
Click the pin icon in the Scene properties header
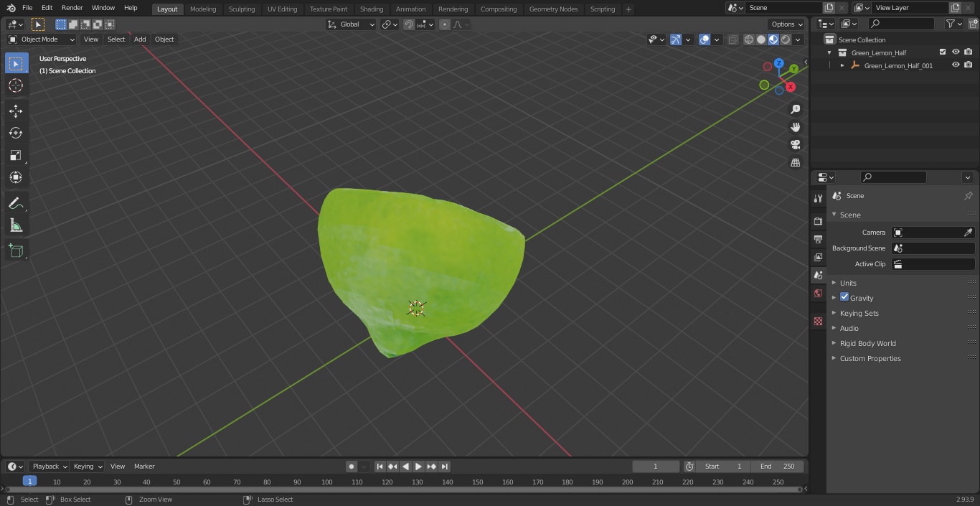tap(968, 196)
